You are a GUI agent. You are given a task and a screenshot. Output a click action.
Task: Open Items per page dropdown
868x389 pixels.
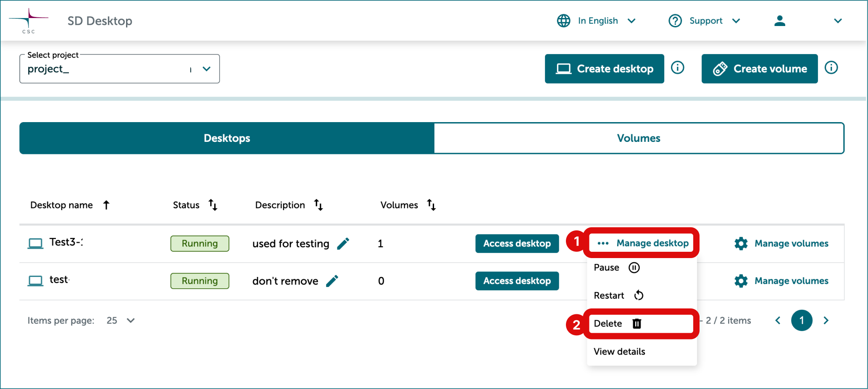pyautogui.click(x=121, y=321)
